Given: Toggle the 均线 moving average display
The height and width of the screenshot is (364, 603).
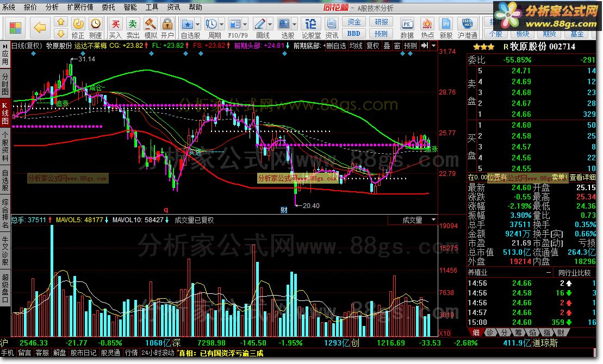Looking at the screenshot, I should (x=356, y=46).
